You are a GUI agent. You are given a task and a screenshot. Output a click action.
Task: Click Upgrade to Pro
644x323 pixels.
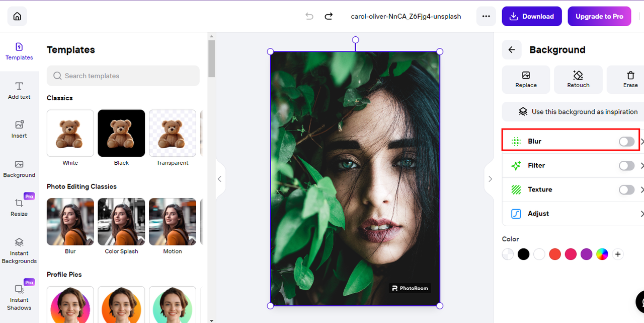pos(599,16)
